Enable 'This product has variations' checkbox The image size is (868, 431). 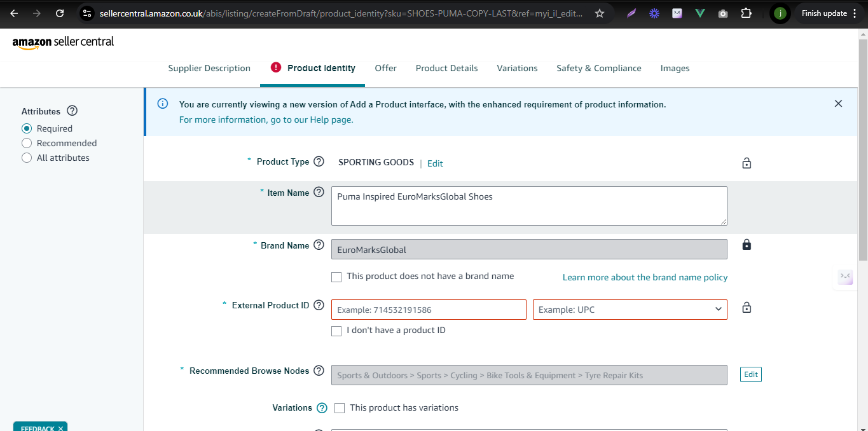tap(340, 408)
